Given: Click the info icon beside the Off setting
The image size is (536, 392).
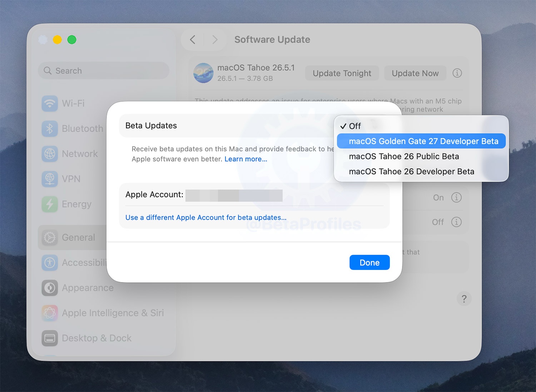Looking at the screenshot, I should tap(456, 222).
